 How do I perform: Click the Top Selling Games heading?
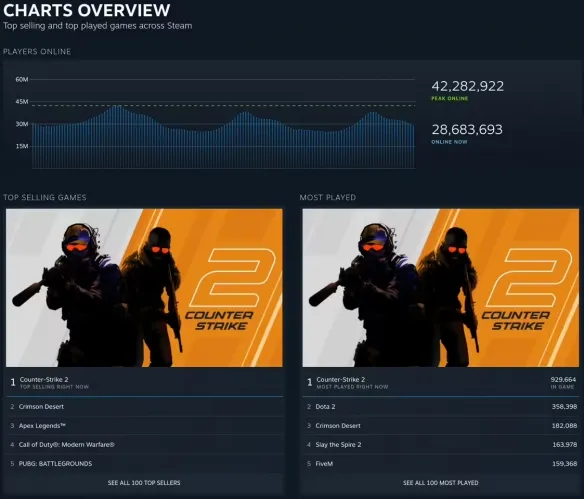(x=45, y=197)
